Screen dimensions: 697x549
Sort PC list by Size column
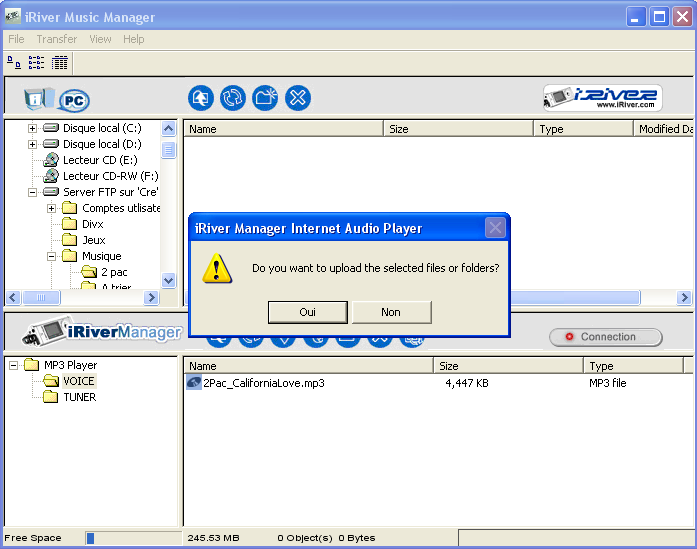458,129
